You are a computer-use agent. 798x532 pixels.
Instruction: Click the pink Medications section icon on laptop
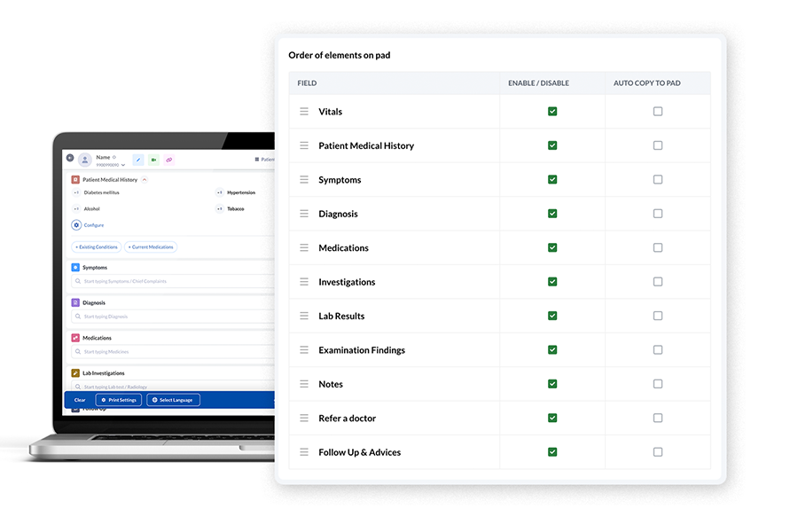pyautogui.click(x=75, y=338)
